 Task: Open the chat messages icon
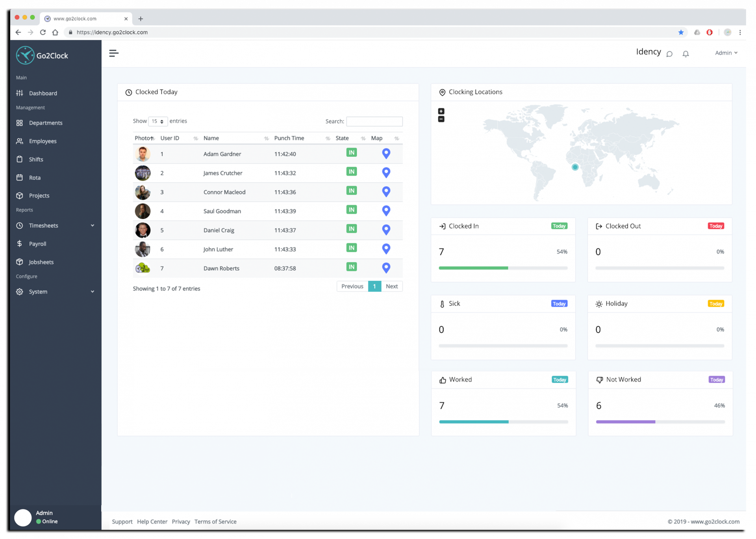669,54
